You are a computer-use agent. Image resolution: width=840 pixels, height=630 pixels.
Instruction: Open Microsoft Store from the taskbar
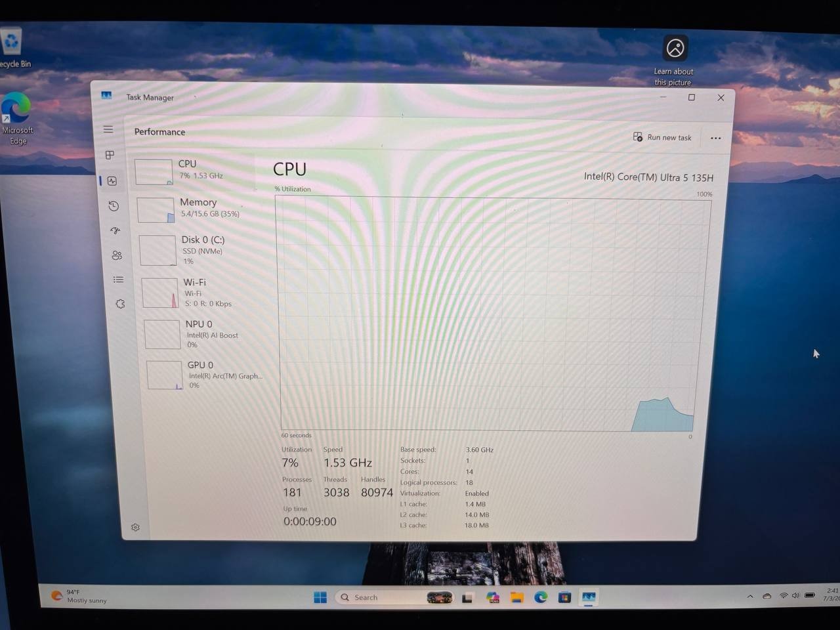[x=564, y=597]
